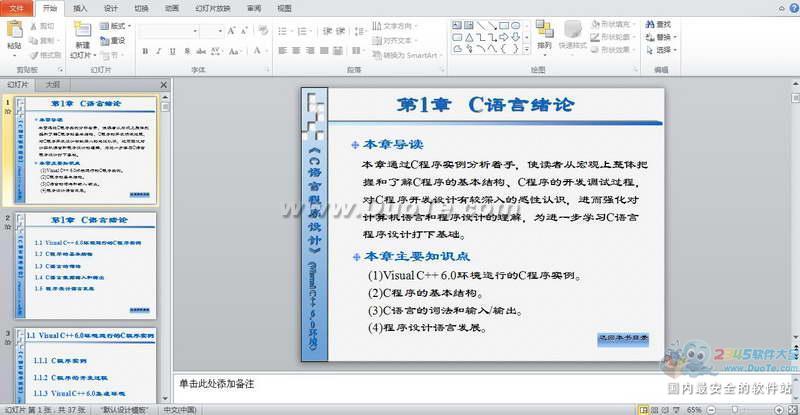800x415 pixels.
Task: Toggle text Shadow formatting
Action: coord(187,51)
